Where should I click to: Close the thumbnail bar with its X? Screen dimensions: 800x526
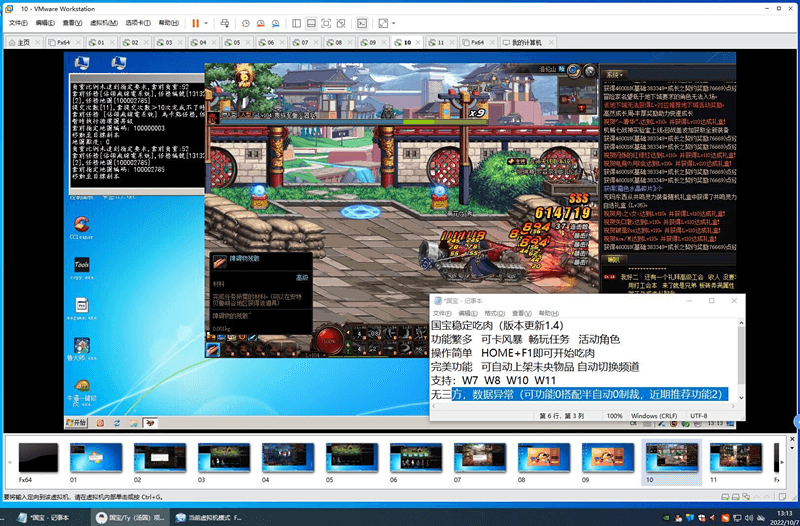coord(792,439)
